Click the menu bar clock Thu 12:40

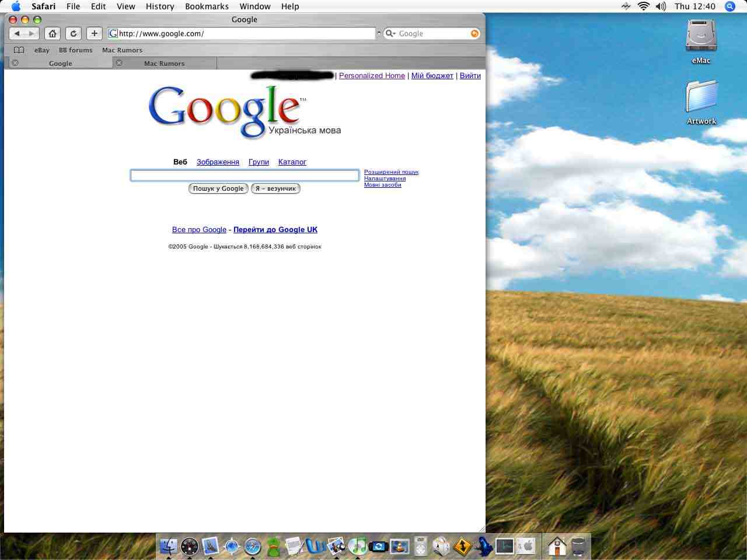694,6
